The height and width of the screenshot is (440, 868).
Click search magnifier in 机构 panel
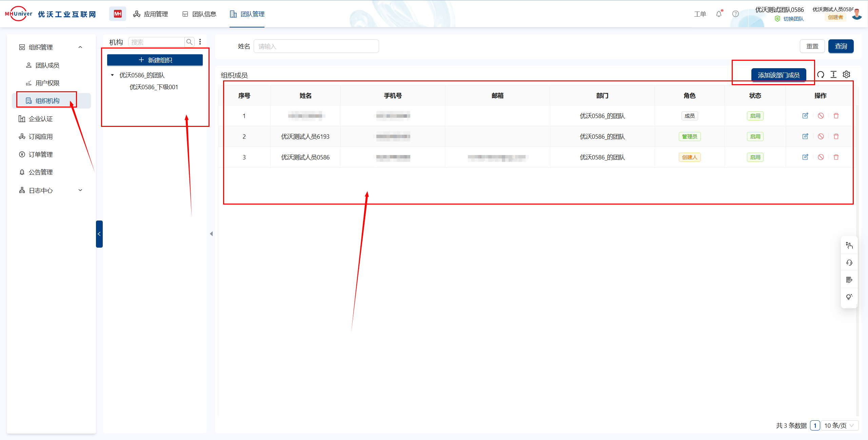190,42
